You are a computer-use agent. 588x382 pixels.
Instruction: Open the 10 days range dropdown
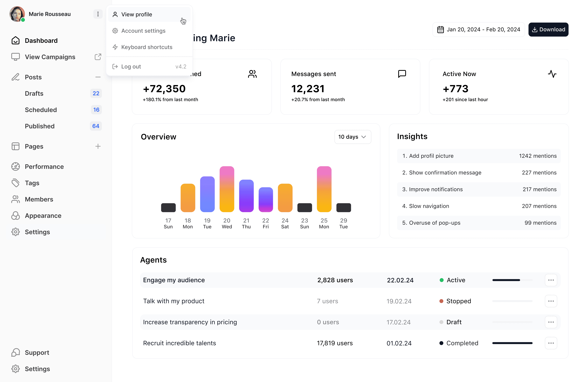click(353, 137)
